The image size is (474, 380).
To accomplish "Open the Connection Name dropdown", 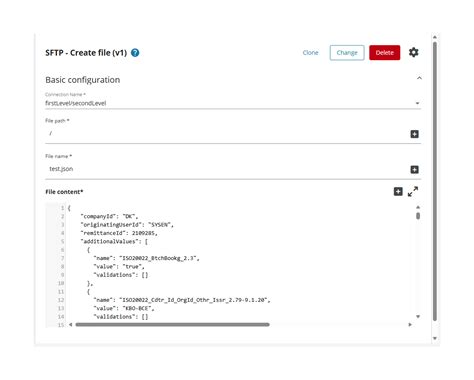I will point(233,103).
